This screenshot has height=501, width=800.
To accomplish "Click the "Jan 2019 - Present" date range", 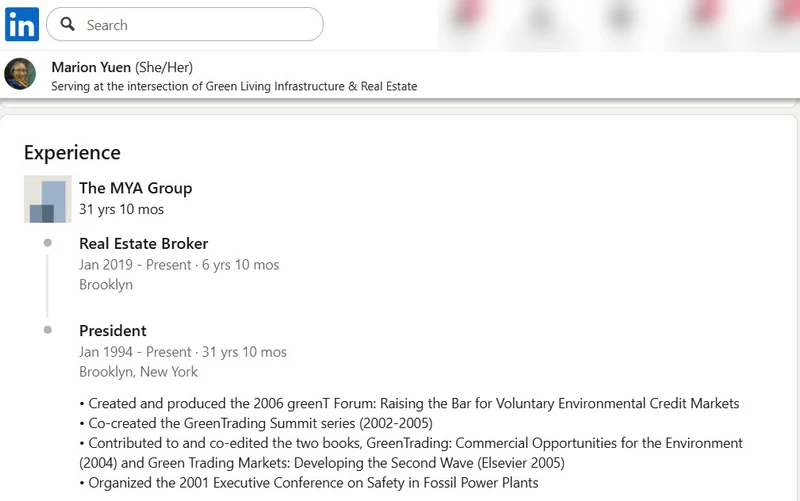I will (135, 265).
